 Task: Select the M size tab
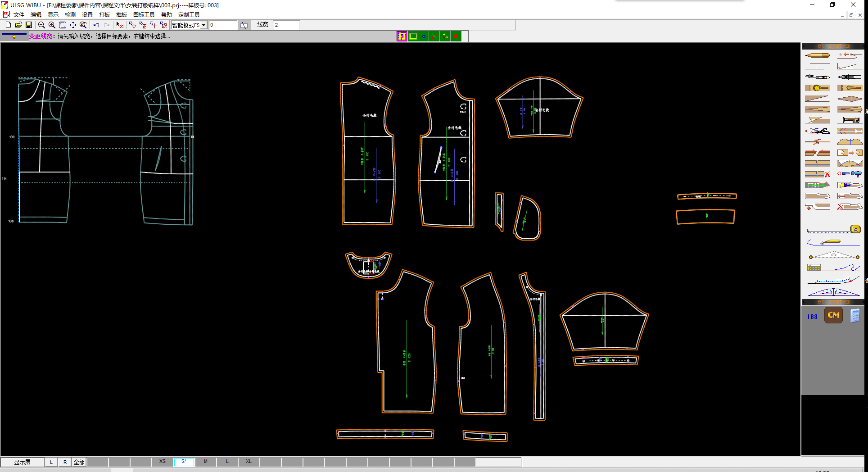205,462
